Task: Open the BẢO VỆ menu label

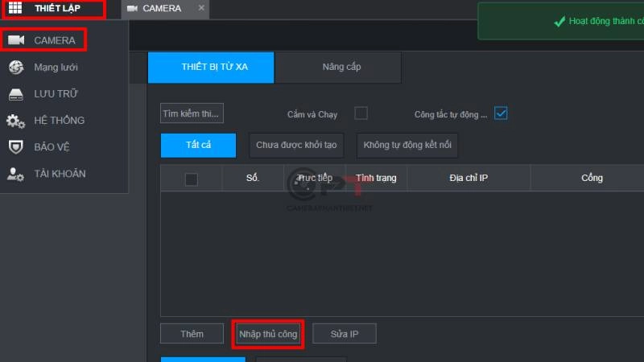Action: pyautogui.click(x=52, y=147)
